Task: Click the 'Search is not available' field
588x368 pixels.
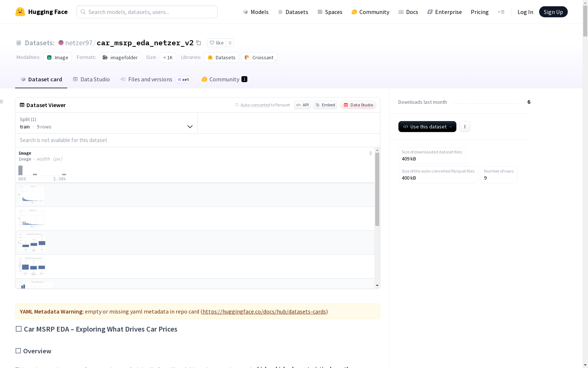Action: [198, 140]
